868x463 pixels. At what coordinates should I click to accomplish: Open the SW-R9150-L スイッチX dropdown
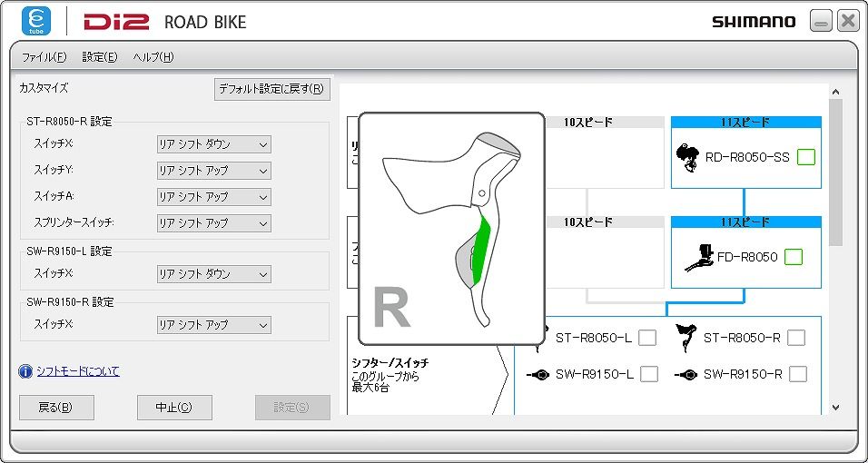click(213, 274)
